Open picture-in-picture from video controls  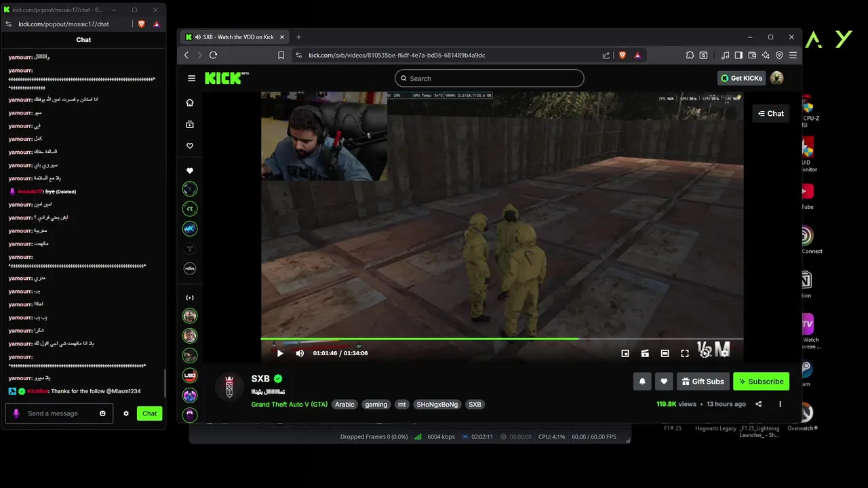point(625,353)
